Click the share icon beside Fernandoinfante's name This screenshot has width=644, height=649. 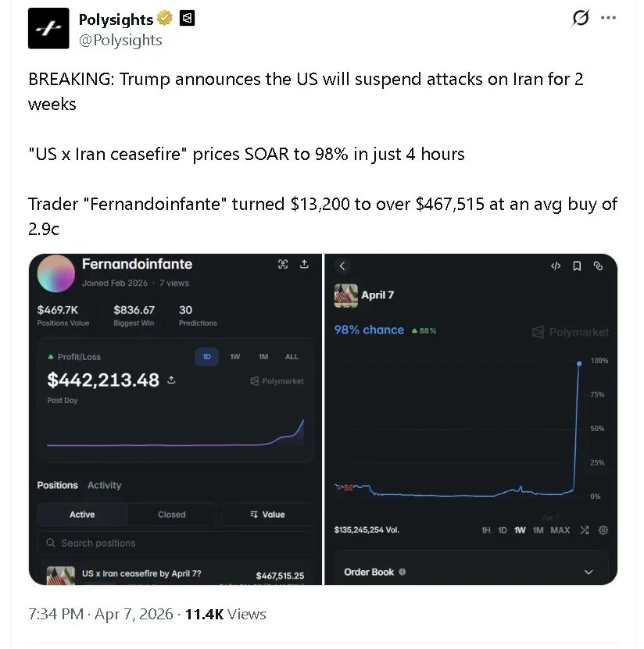pyautogui.click(x=304, y=264)
